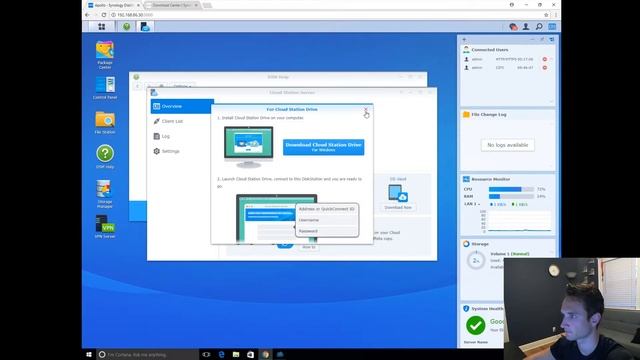
Task: Reload the page with browser refresh button
Action: [x=104, y=15]
